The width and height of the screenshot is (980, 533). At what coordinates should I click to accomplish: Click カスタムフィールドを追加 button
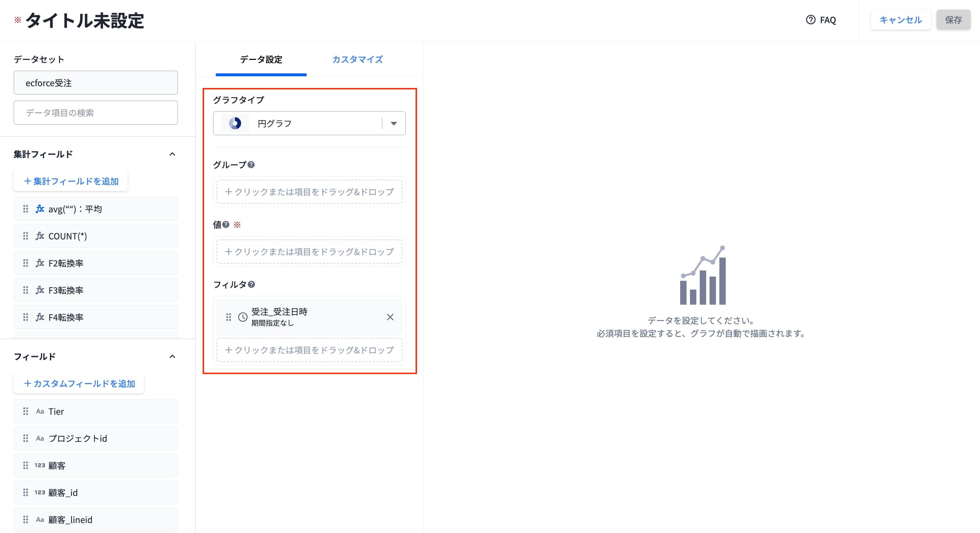[x=79, y=384]
